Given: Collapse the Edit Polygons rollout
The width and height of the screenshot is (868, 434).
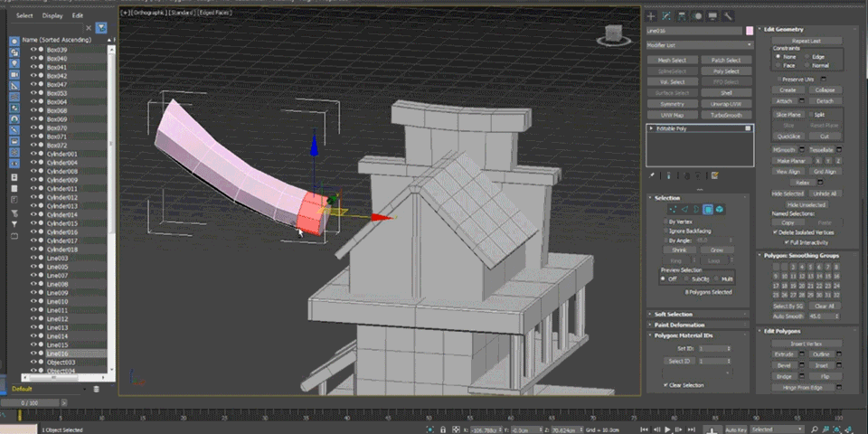Looking at the screenshot, I should pyautogui.click(x=782, y=331).
